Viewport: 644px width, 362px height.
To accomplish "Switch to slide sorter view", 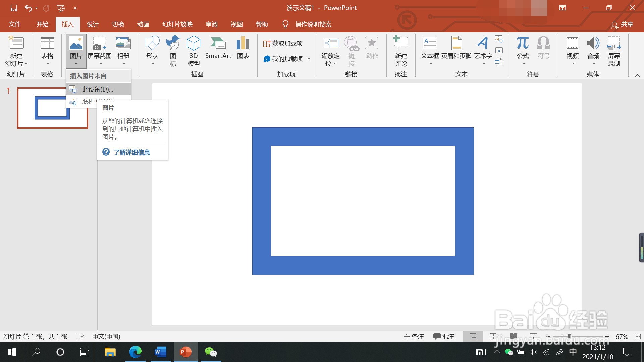I will pos(493,336).
